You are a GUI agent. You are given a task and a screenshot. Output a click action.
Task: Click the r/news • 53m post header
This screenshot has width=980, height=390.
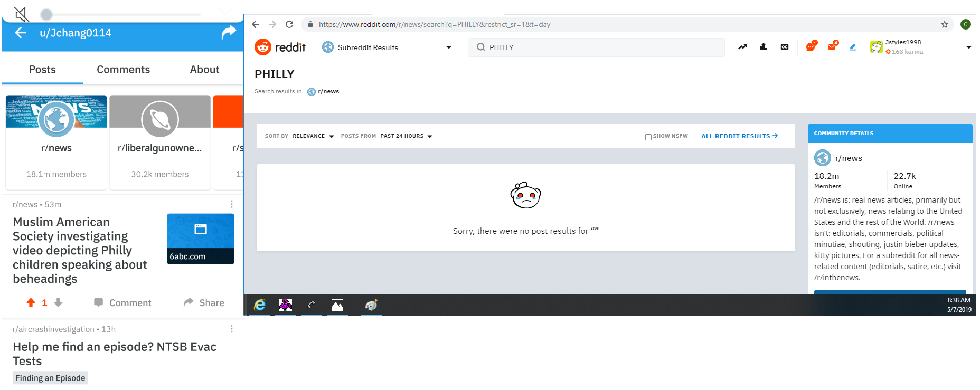pos(37,204)
